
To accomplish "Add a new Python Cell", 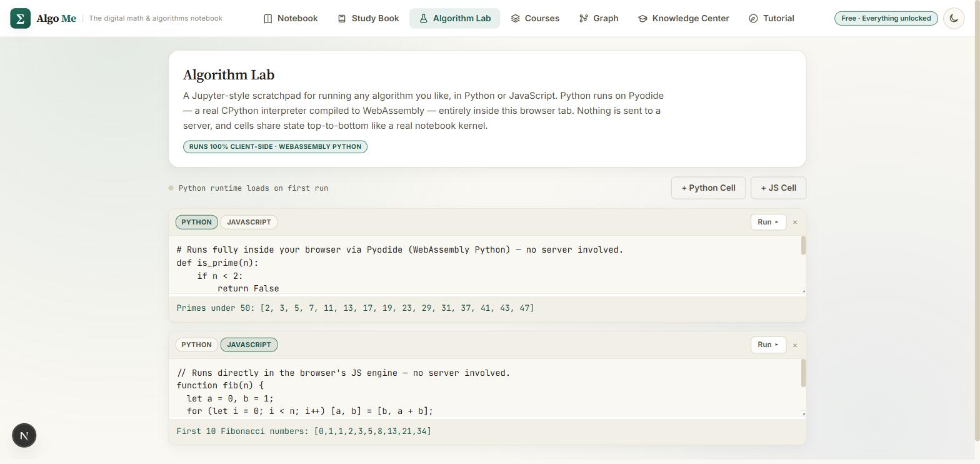I will [x=708, y=188].
